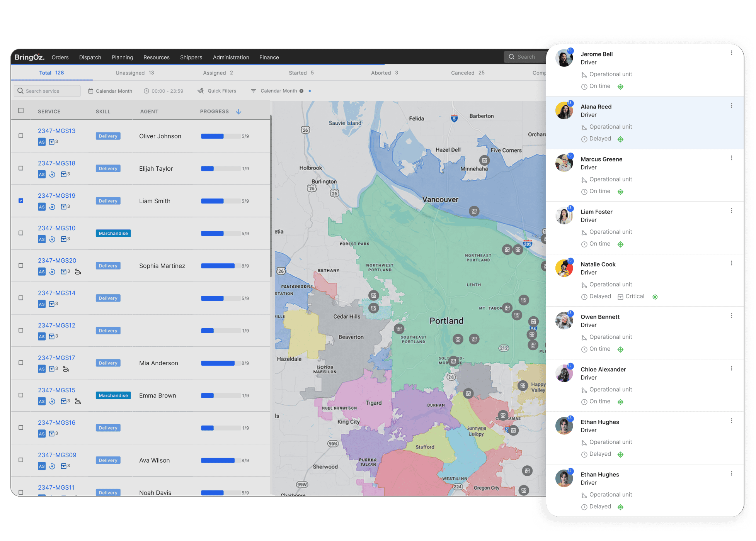Switch to the Unassigned 13 tab
The image size is (756, 541).
[135, 73]
